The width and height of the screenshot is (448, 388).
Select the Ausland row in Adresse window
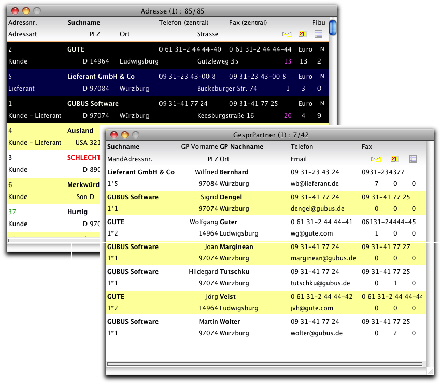point(54,137)
